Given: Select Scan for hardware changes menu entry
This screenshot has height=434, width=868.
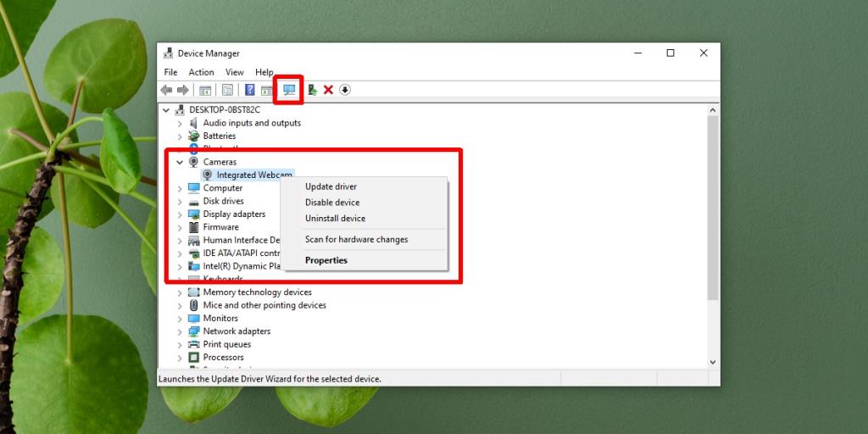Looking at the screenshot, I should click(x=364, y=239).
